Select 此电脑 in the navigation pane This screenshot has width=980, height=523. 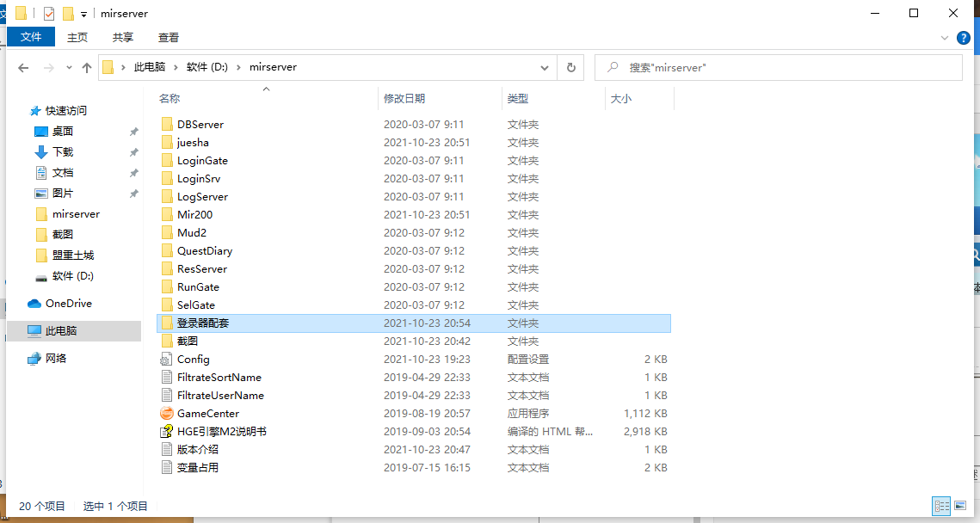tap(60, 331)
